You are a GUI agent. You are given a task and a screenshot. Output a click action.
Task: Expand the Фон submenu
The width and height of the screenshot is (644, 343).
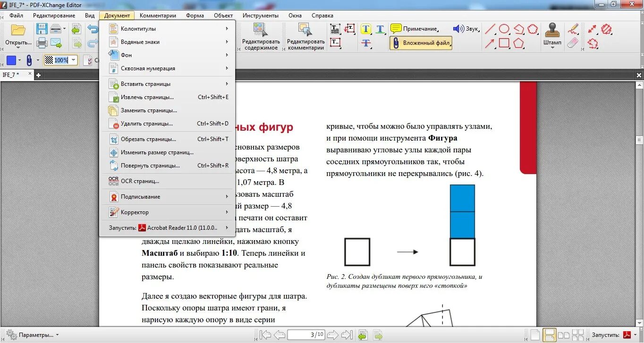click(x=167, y=55)
